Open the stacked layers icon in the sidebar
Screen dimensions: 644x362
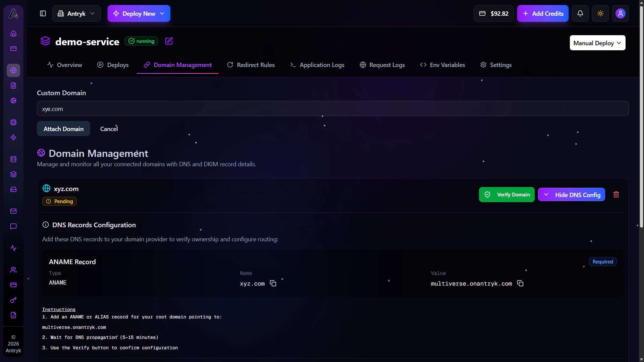click(13, 174)
